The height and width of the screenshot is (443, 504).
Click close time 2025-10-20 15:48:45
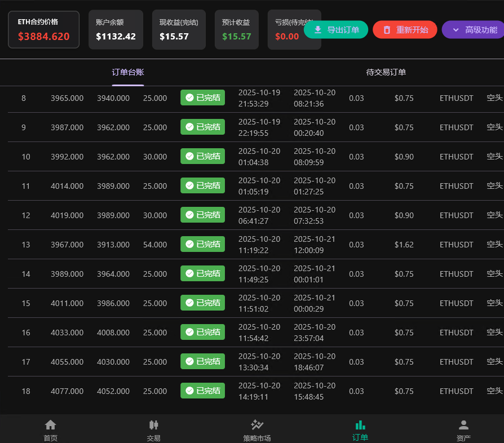click(315, 391)
